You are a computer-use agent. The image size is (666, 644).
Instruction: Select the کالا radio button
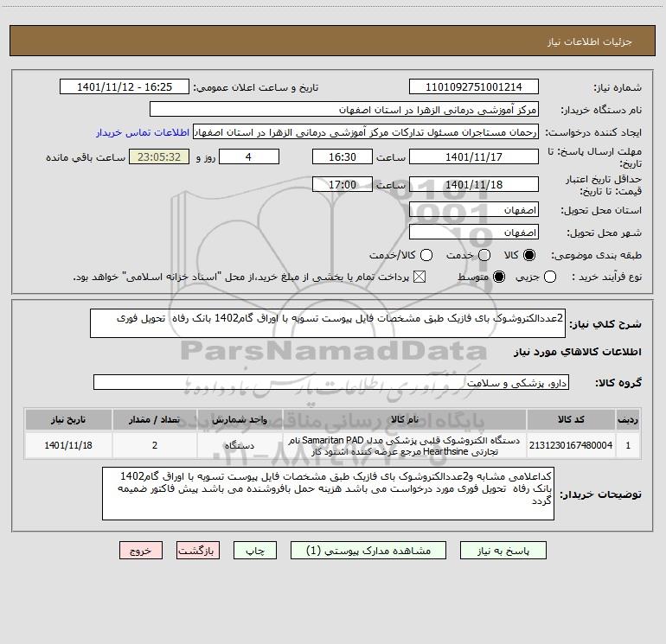coord(529,255)
